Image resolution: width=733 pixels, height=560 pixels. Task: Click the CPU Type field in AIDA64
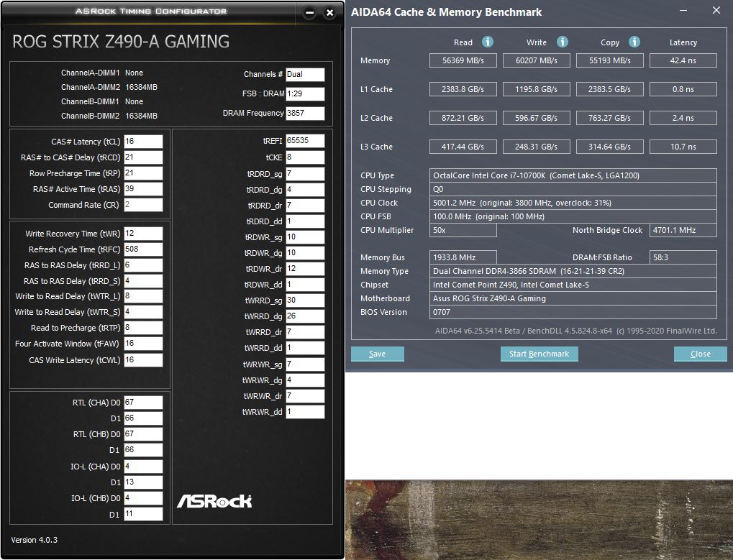(x=573, y=175)
